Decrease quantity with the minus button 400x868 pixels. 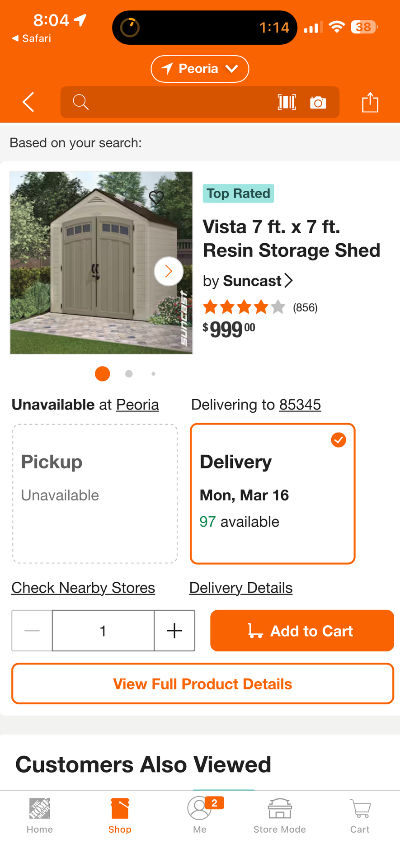click(32, 631)
